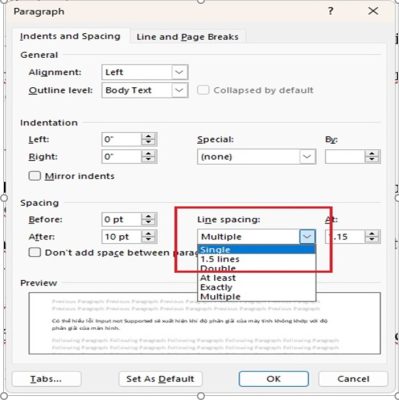Switch to Indents and Spacing tab
The image size is (399, 400).
[70, 36]
